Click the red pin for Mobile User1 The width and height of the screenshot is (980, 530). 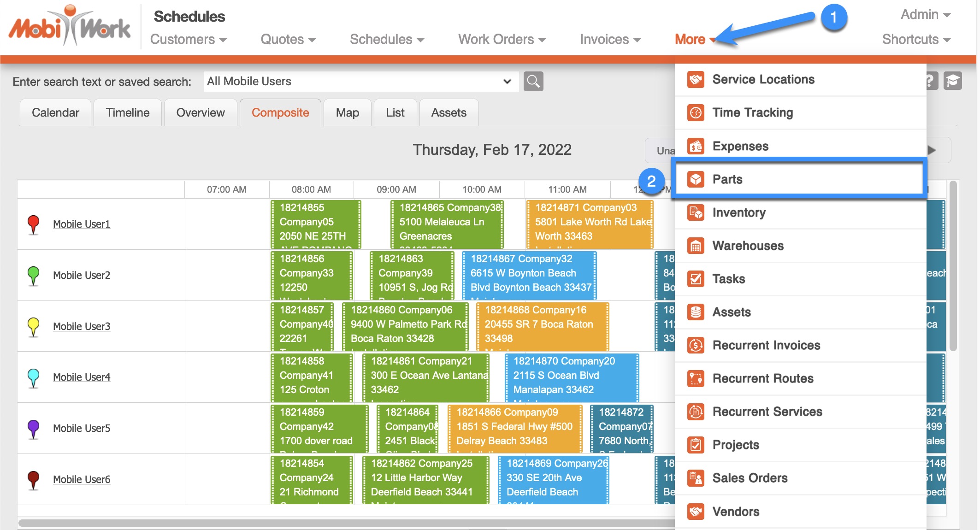pos(33,224)
